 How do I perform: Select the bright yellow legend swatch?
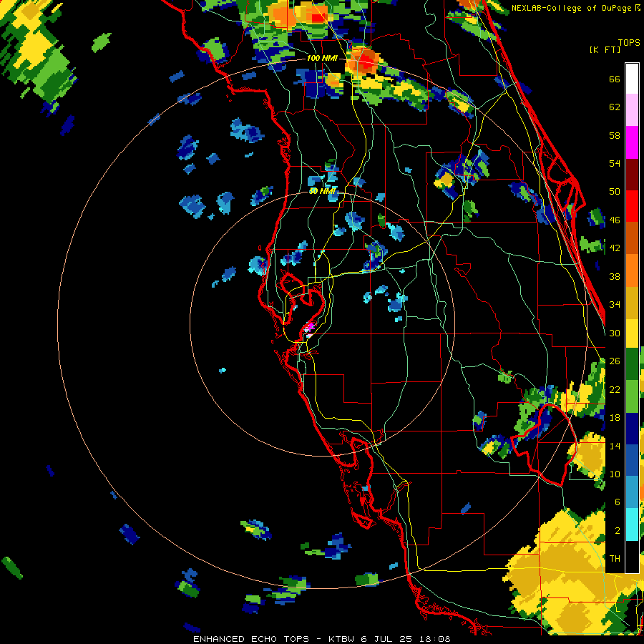tap(632, 333)
